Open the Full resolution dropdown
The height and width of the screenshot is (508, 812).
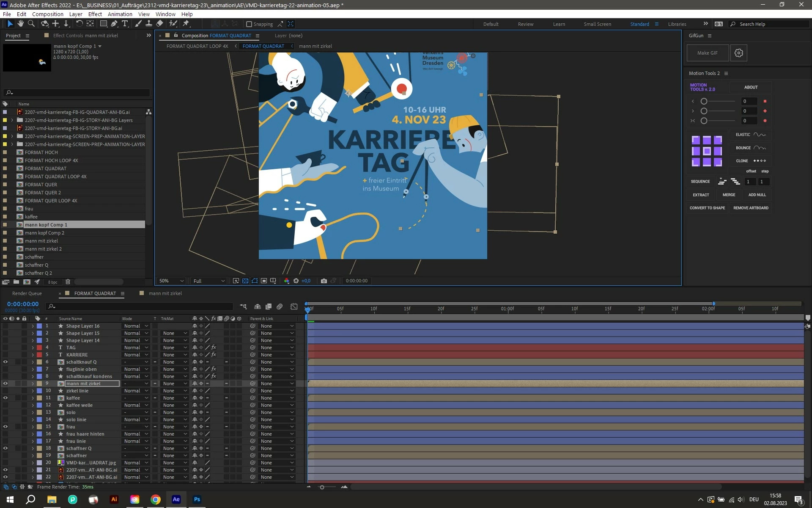pos(209,281)
